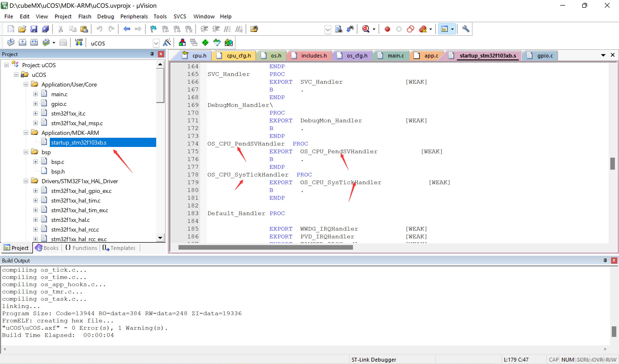Switch to the Functions panel tab

coord(81,248)
